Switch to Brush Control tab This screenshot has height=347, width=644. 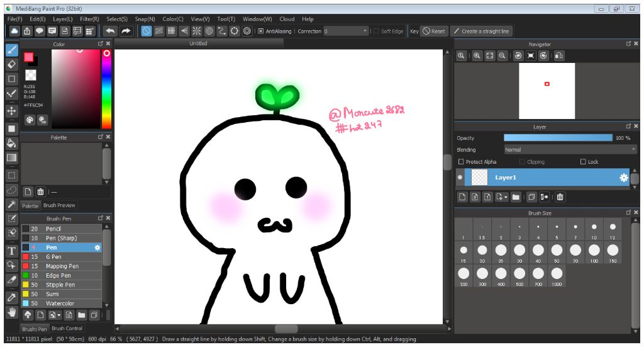[x=67, y=328]
